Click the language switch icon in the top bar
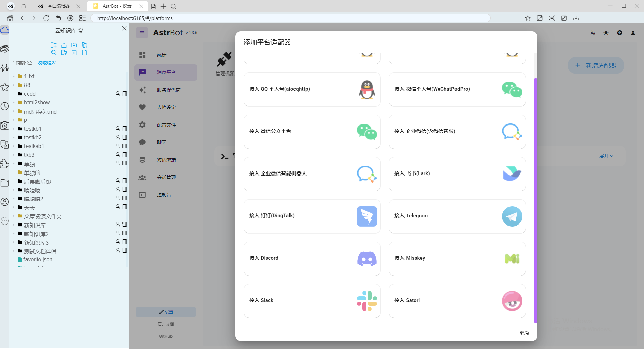The width and height of the screenshot is (644, 349). (592, 33)
